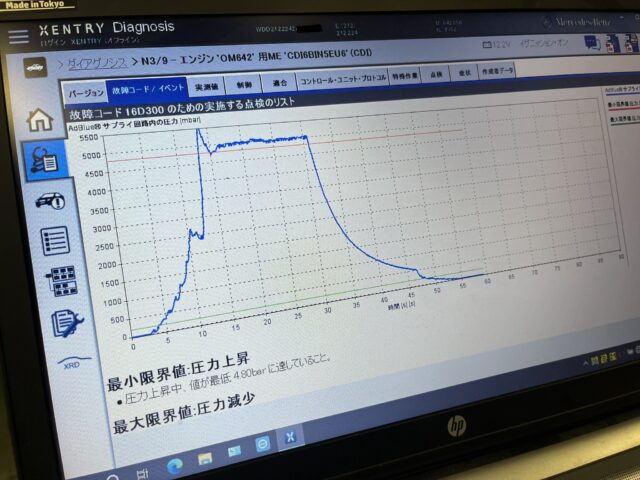Open Microsoft Edge from the taskbar
This screenshot has height=480, width=640.
pyautogui.click(x=175, y=466)
